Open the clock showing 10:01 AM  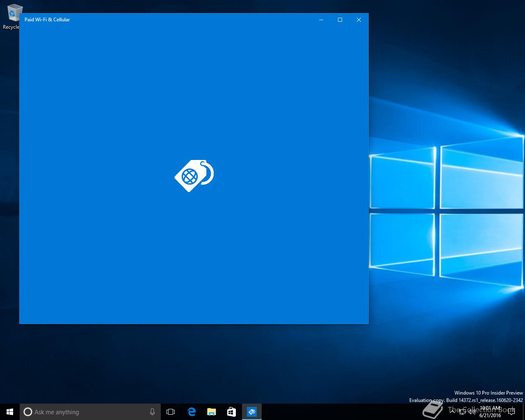pos(491,412)
